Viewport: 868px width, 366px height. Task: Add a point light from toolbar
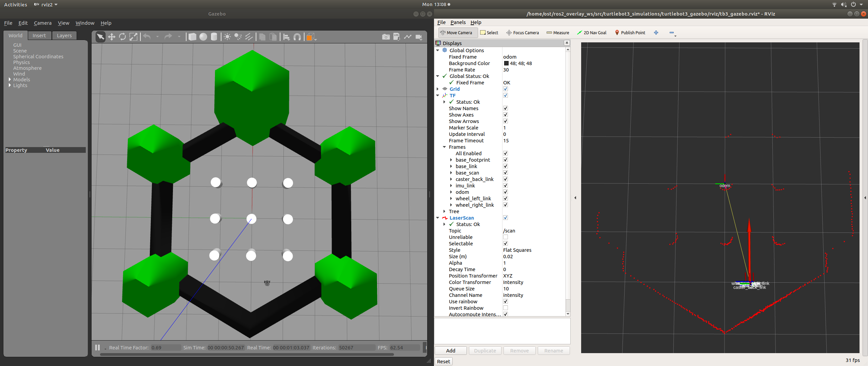(227, 37)
